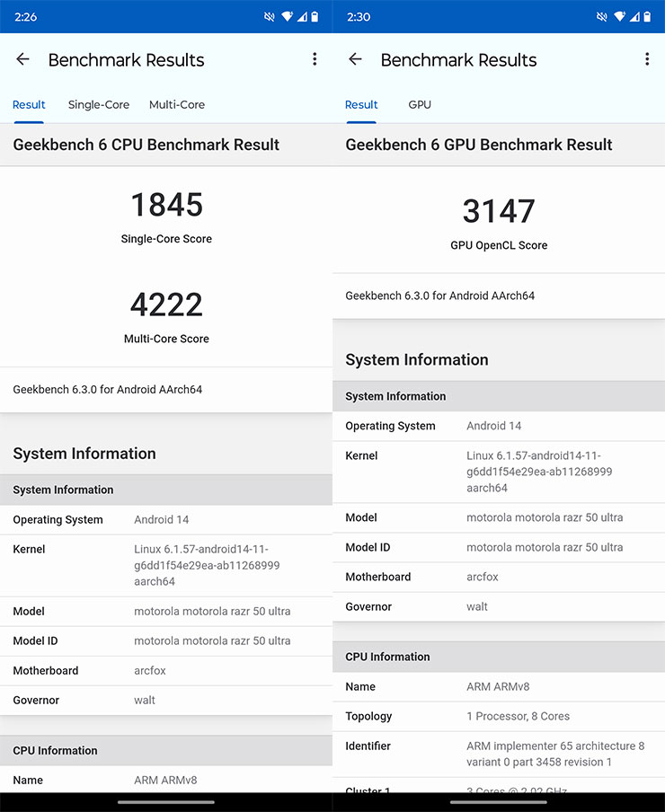Screen dimensions: 665x812
Task: Tap Geekbench 6.3.0 version text on CPU screen
Action: pyautogui.click(x=108, y=390)
